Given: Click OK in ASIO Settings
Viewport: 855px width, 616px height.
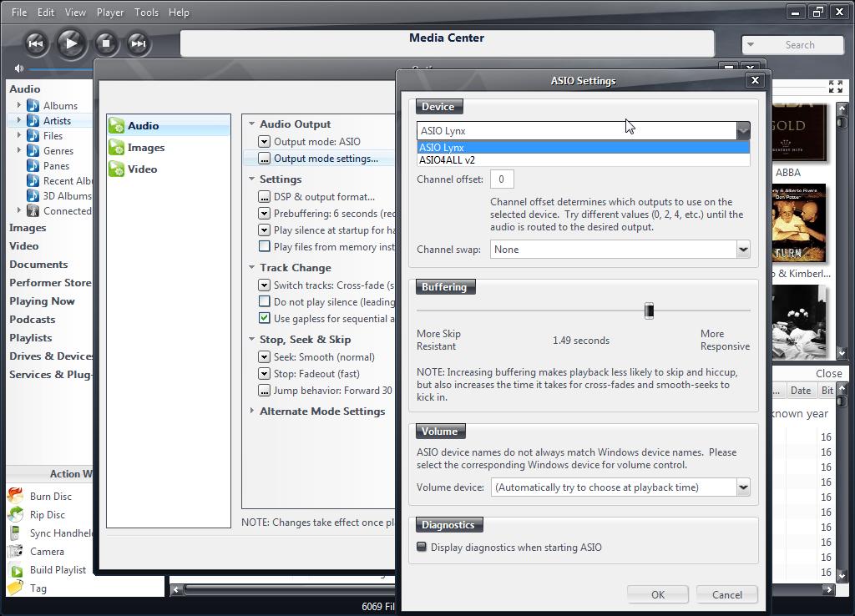Looking at the screenshot, I should (658, 594).
